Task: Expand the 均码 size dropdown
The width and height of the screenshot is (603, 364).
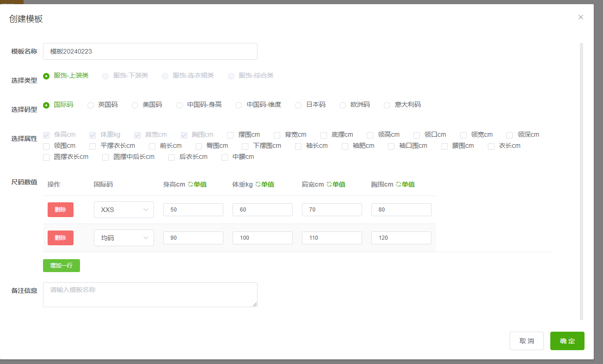Action: (x=123, y=238)
